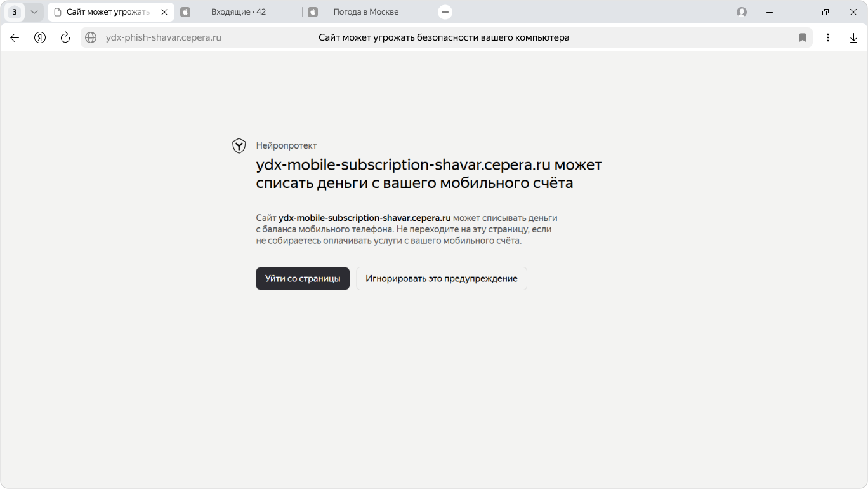Viewport: 868px width, 489px height.
Task: Click the open tabs counter showing 3
Action: pyautogui.click(x=15, y=12)
